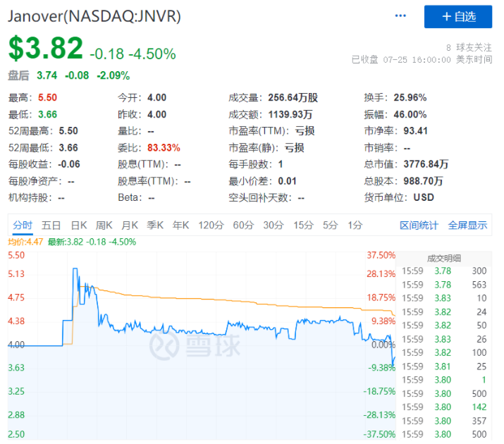
Task: Click the 市净率 93.41 value
Action: [416, 131]
